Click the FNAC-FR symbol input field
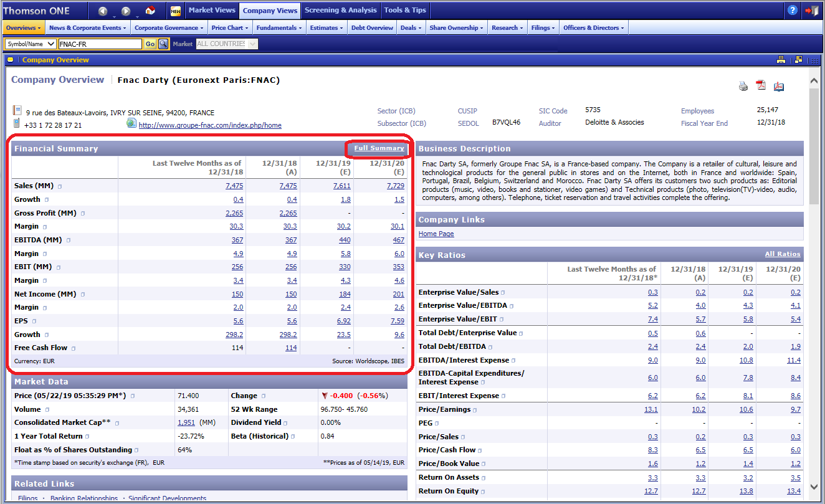The width and height of the screenshot is (825, 504). (100, 44)
